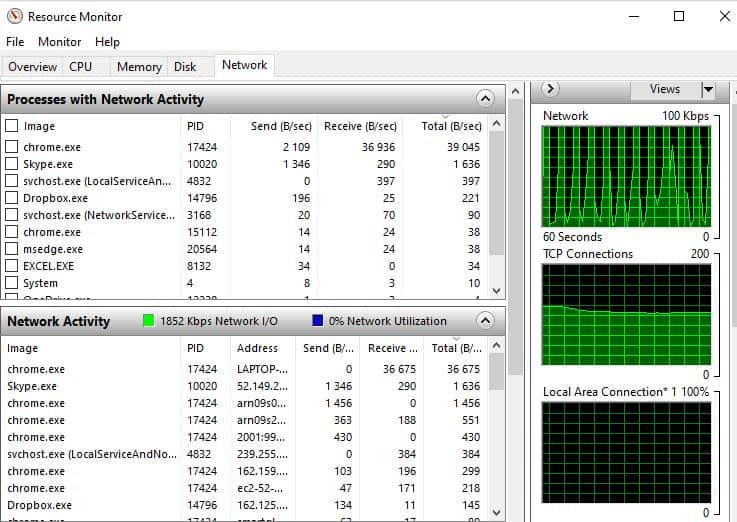
Task: Open the Monitor menu
Action: (60, 42)
